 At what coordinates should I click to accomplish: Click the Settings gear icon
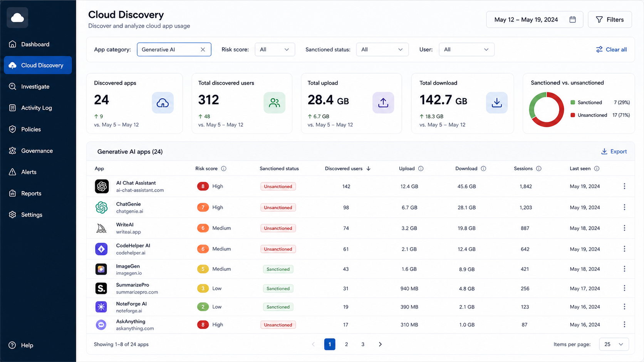click(12, 215)
